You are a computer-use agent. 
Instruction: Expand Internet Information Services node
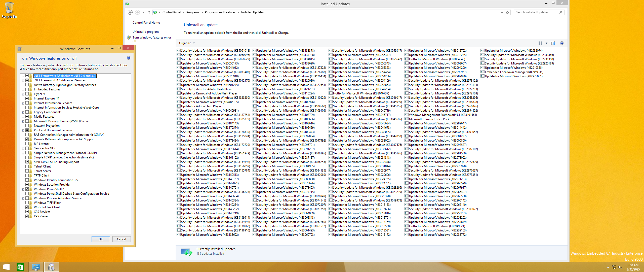[x=23, y=103]
